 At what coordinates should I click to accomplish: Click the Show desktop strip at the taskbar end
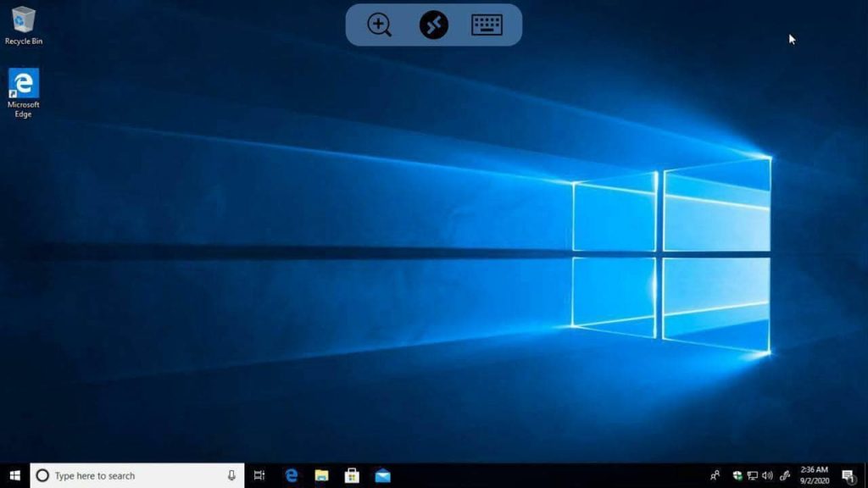pyautogui.click(x=865, y=475)
